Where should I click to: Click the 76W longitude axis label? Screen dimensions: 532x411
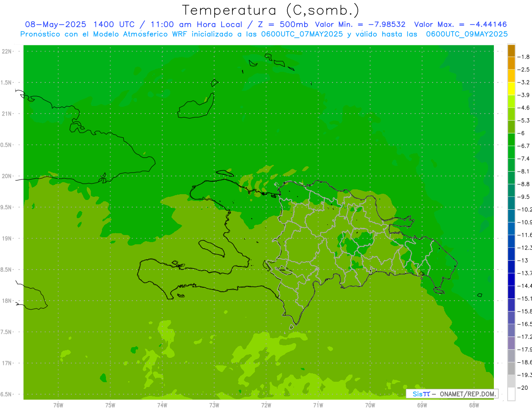(x=58, y=405)
